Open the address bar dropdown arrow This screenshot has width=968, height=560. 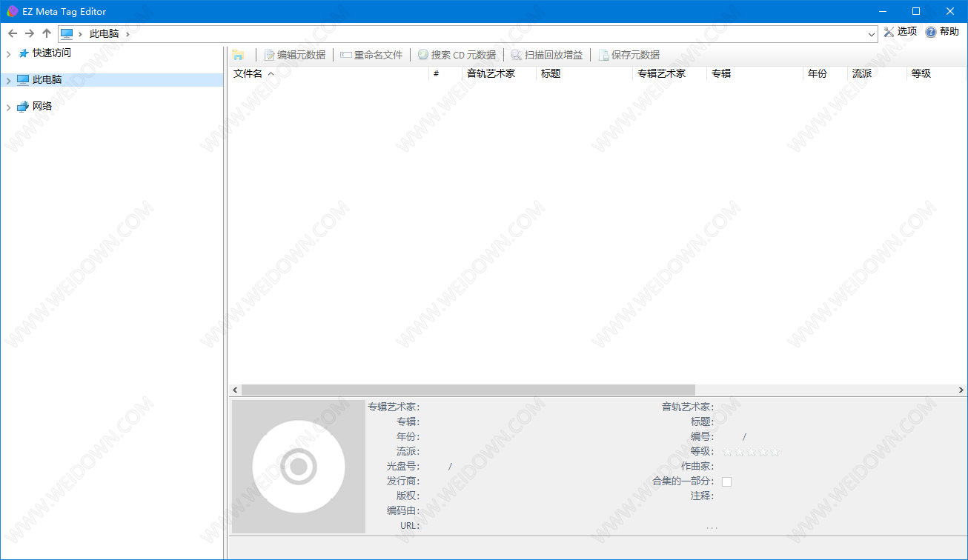tap(872, 33)
